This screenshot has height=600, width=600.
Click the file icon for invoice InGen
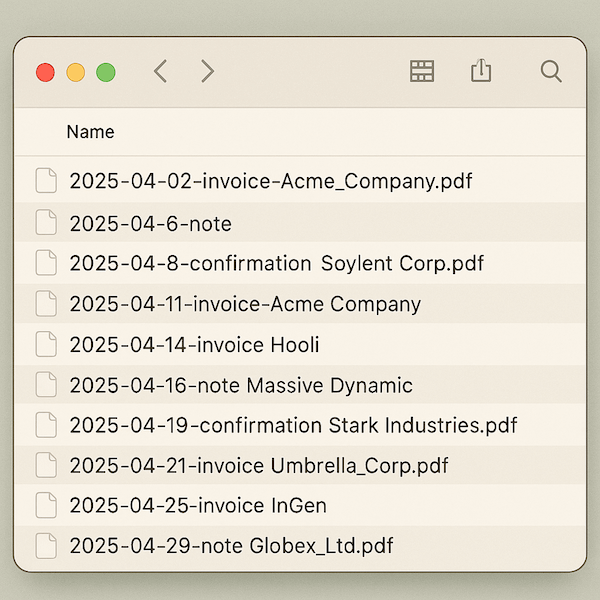point(46,505)
